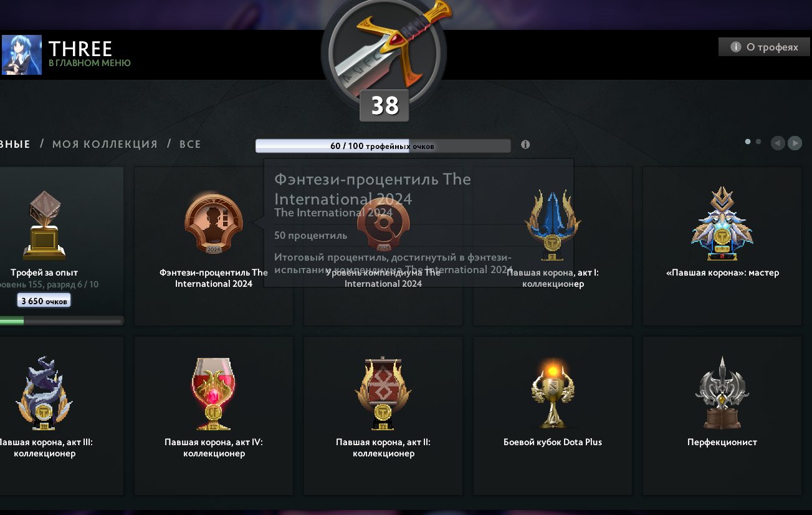The image size is (812, 515).
Task: Select the first page indicator dot
Action: point(748,142)
